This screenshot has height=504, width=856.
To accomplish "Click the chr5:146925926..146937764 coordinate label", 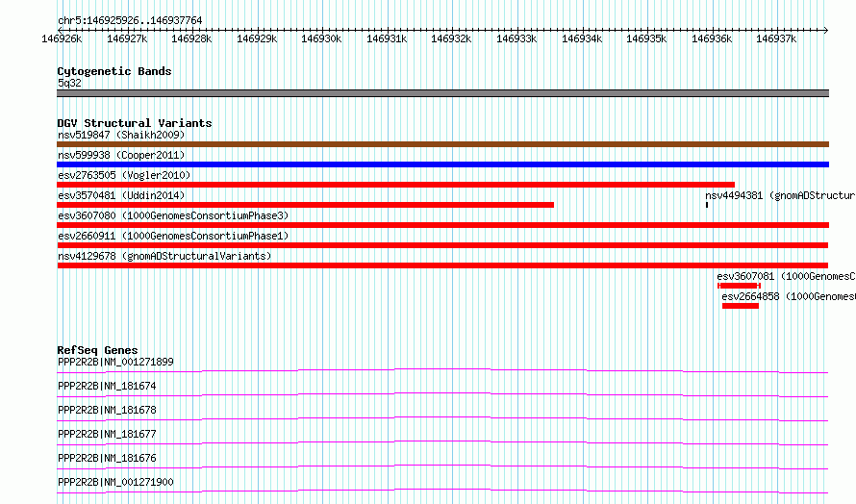I will click(x=130, y=20).
